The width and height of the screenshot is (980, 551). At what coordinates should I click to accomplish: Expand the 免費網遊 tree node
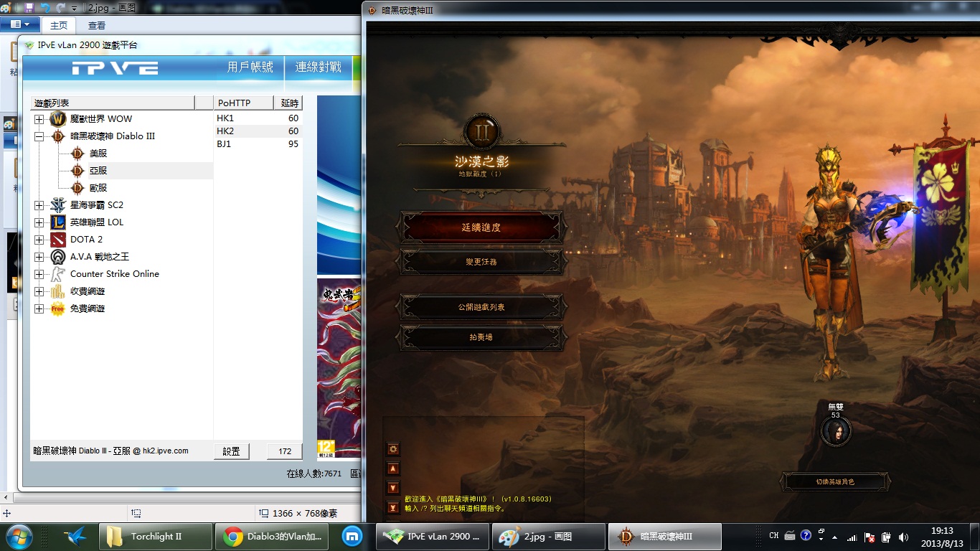pos(39,309)
